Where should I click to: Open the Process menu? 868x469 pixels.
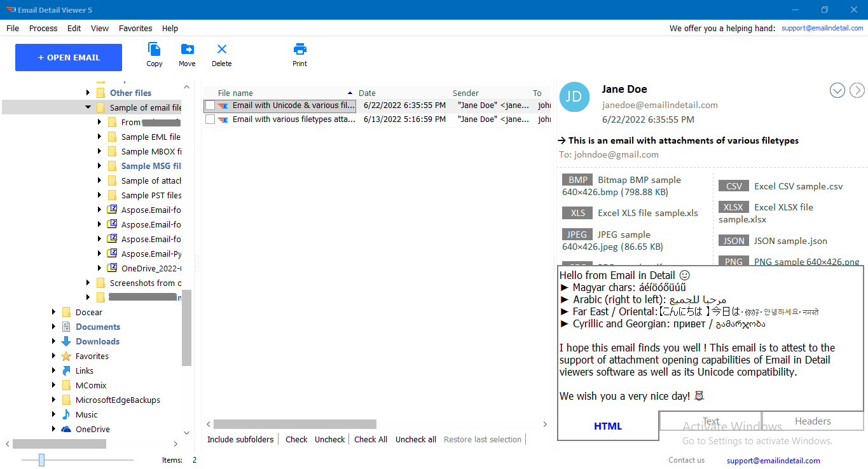click(x=43, y=28)
